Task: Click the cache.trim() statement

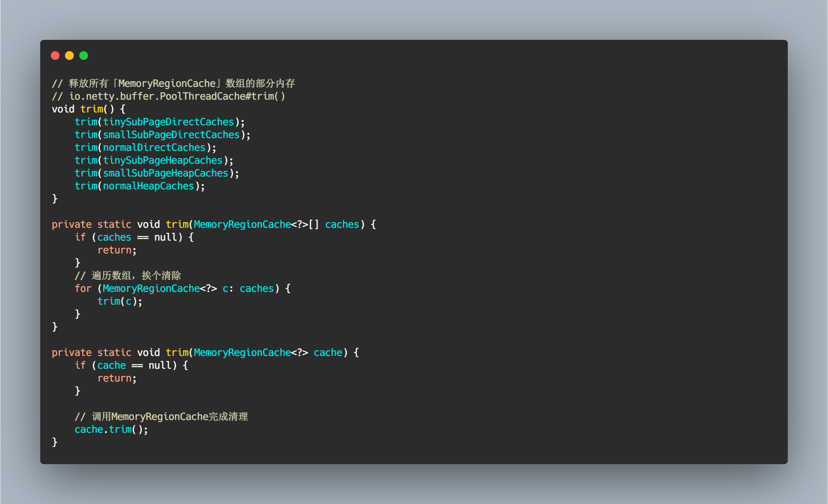Action: click(x=111, y=430)
